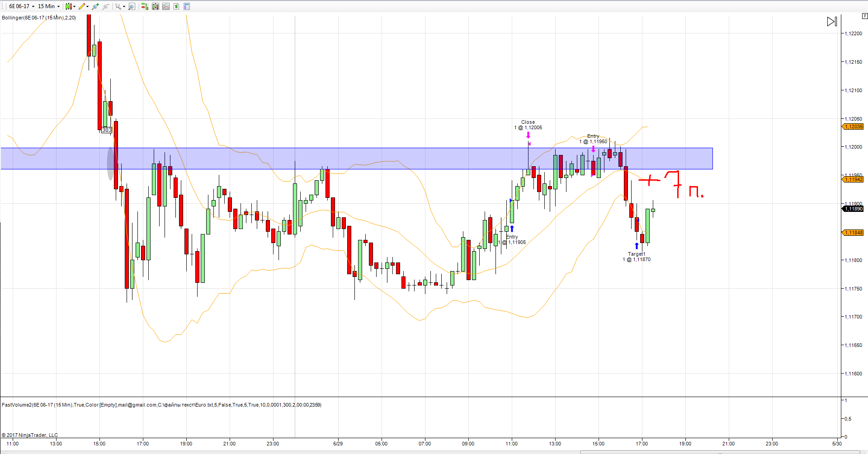
Task: Click the scroll-to-latest-bar arrow icon
Action: point(832,21)
